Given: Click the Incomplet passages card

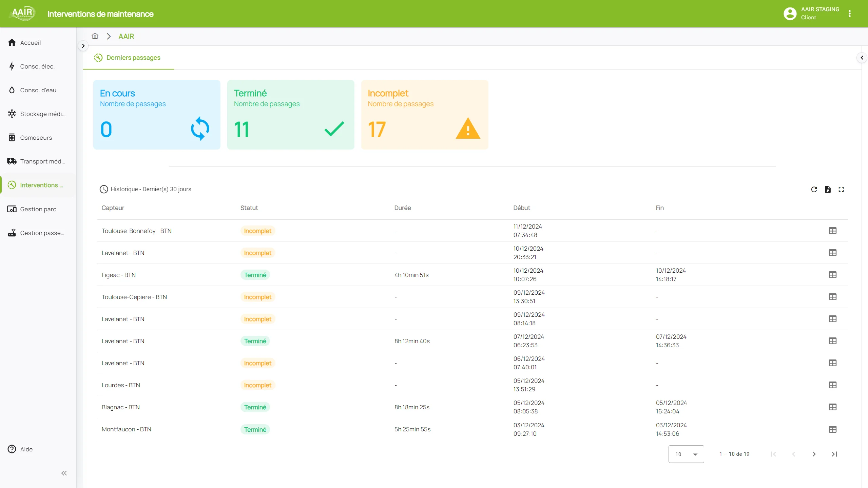Looking at the screenshot, I should click(424, 115).
